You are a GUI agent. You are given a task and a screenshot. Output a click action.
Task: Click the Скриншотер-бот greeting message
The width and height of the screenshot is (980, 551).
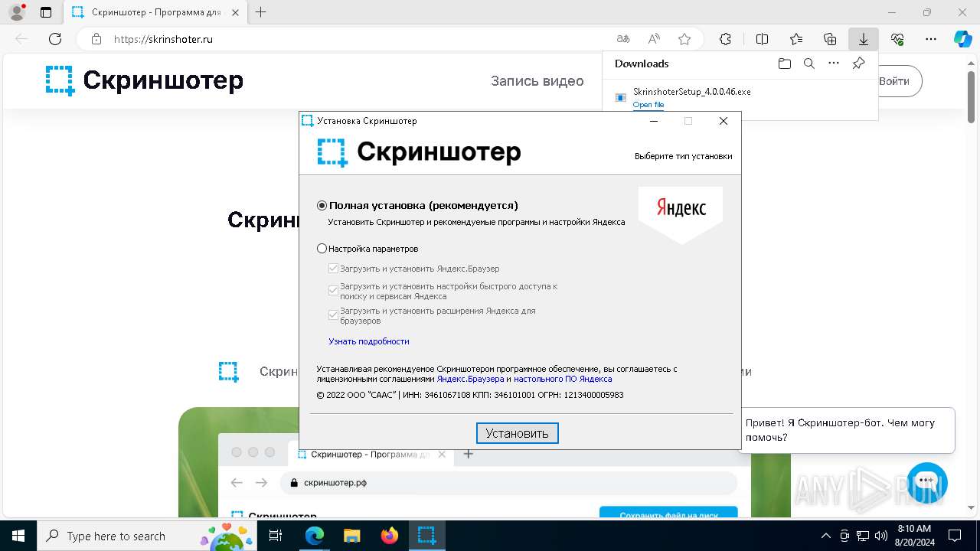[847, 430]
